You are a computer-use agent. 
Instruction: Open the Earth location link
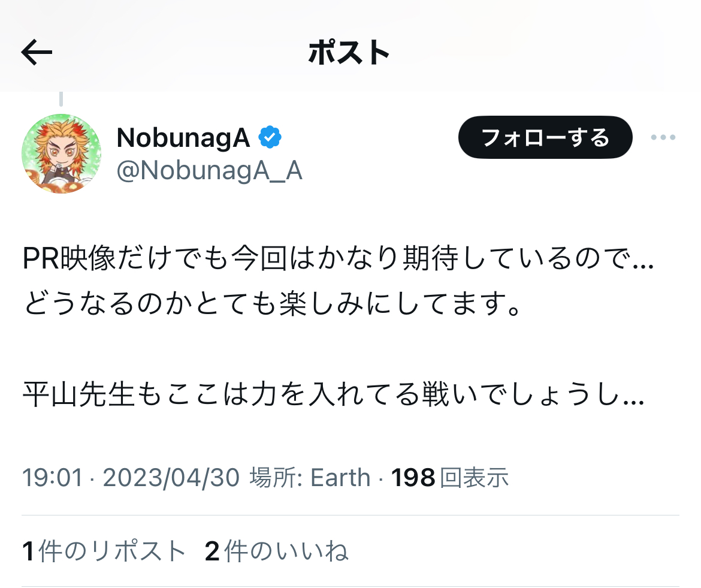coord(341,478)
